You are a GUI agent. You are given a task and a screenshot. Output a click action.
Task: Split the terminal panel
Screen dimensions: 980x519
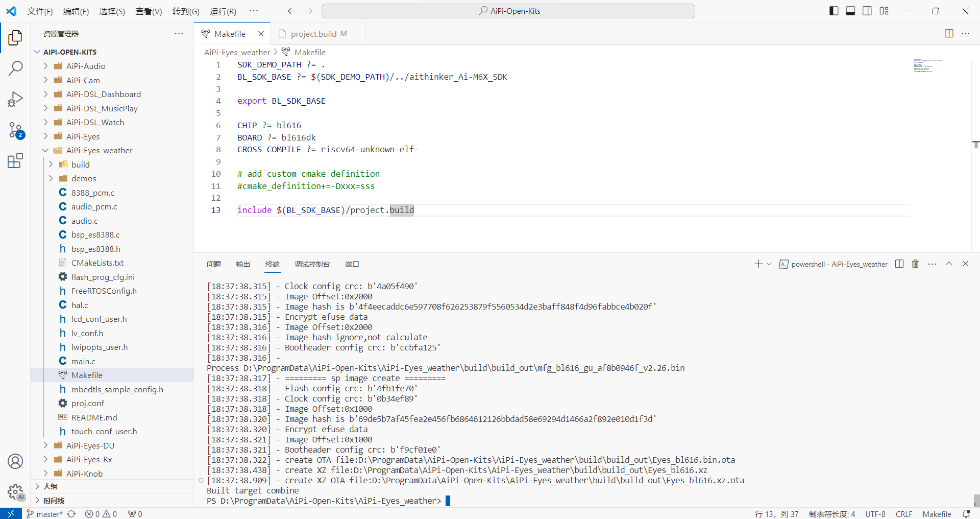click(899, 264)
